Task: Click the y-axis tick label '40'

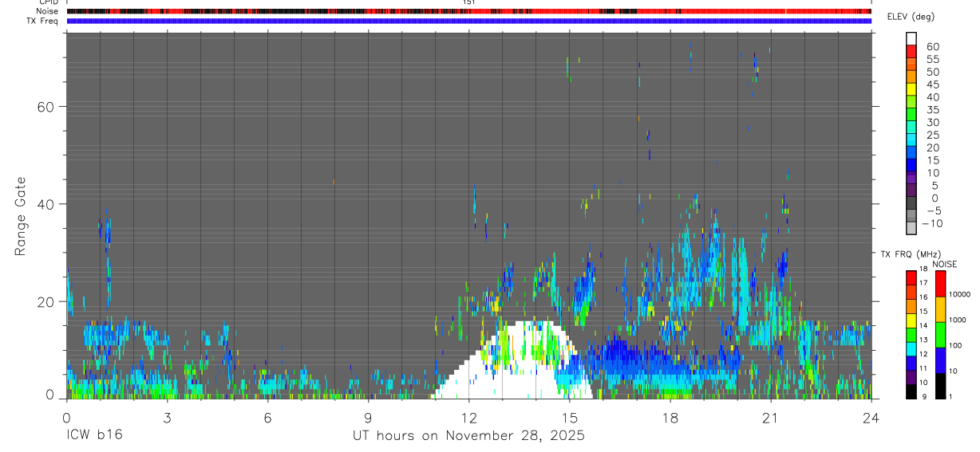Action: point(47,204)
